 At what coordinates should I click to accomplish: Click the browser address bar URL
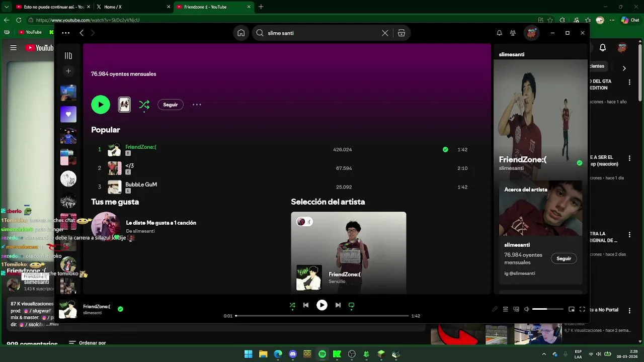click(x=88, y=20)
